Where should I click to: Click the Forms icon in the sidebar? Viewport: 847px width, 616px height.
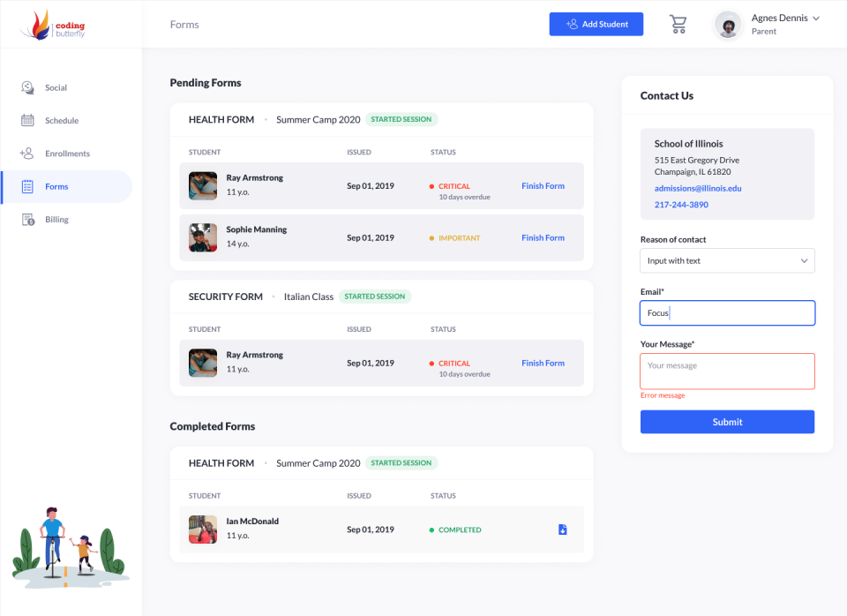(x=26, y=186)
